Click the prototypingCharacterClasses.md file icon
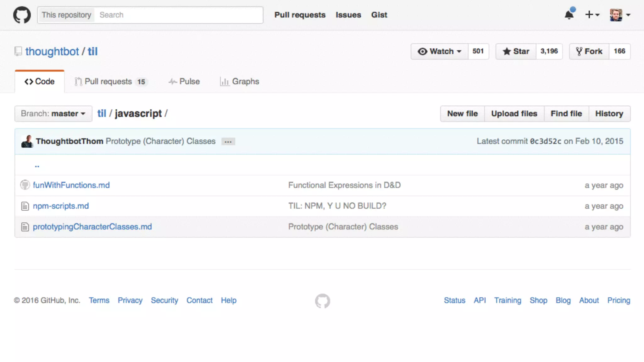The width and height of the screenshot is (644, 362). pos(25,227)
